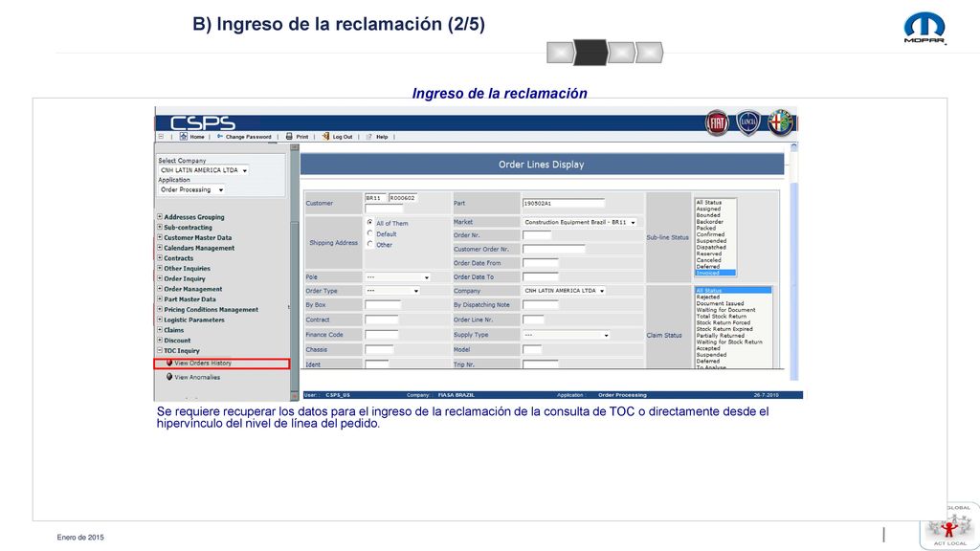Expand the Contracts tree node
The height and width of the screenshot is (551, 980).
pos(160,257)
